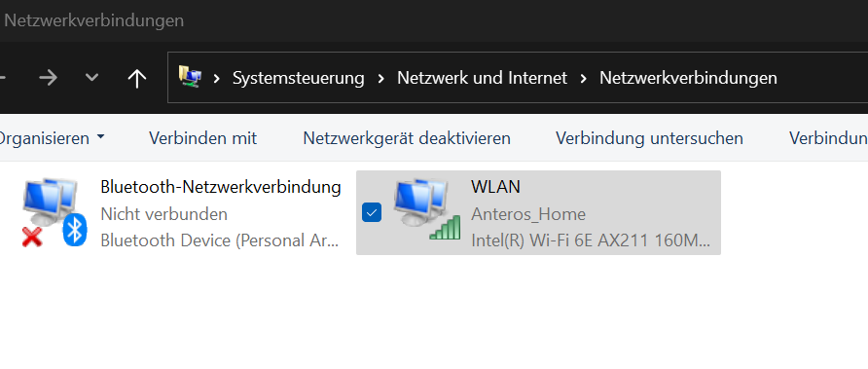Click the green WLAN signal strength bars
Viewport: 868px width, 369px height.
click(446, 228)
